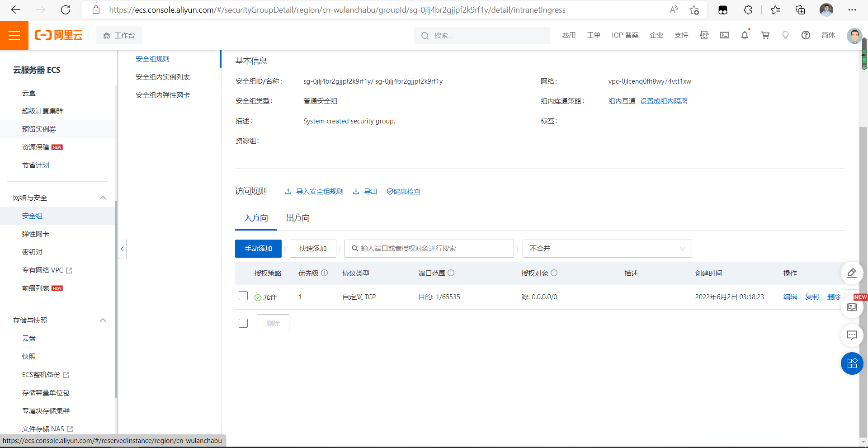
Task: Open notifications bell
Action: tap(745, 35)
